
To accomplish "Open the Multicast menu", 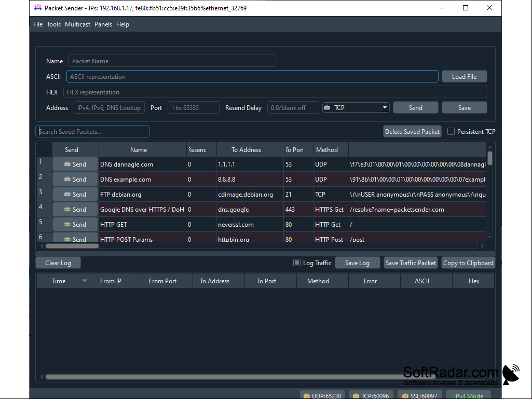I will tap(78, 24).
